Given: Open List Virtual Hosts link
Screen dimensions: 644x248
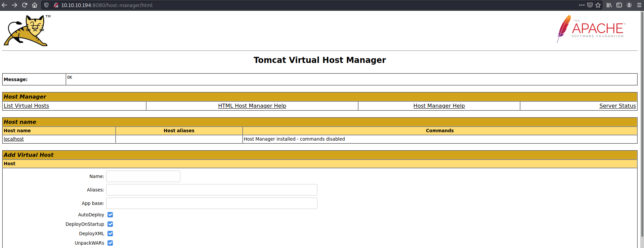Looking at the screenshot, I should (x=26, y=106).
